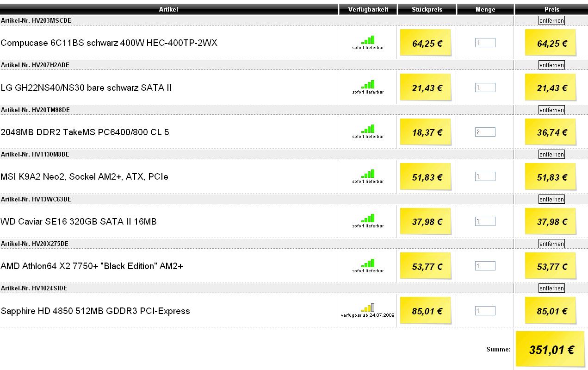This screenshot has height=370, width=588.
Task: Open product Sapphire HD 4850 512MB GDDR3
Action: 96,311
